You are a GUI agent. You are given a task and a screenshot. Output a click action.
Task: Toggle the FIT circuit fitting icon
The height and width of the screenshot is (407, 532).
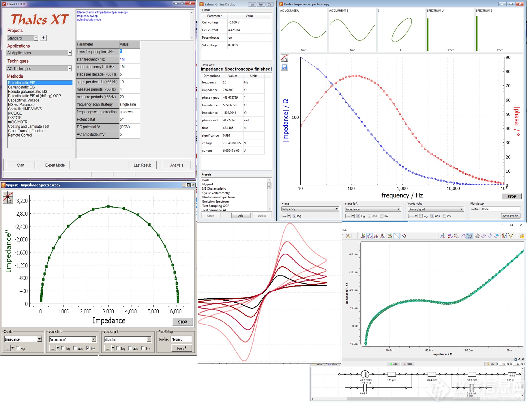[470, 236]
